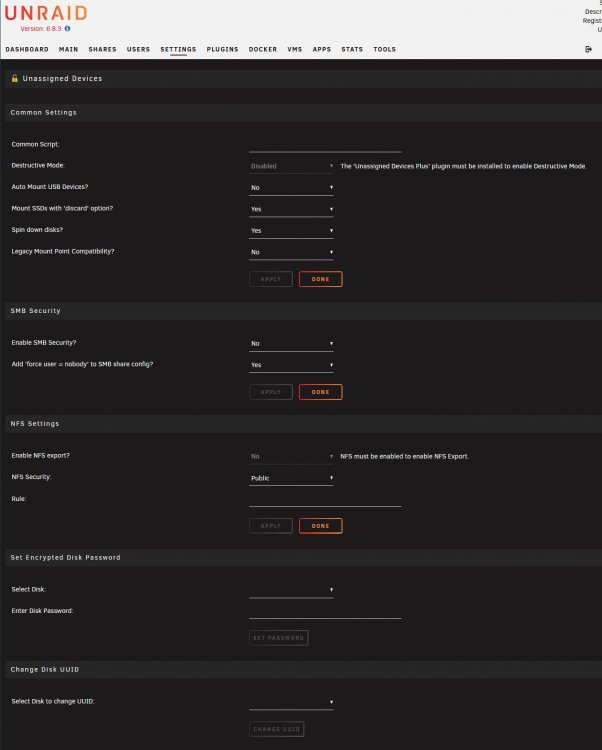Click Done under NFS Settings
The height and width of the screenshot is (750, 602).
tap(320, 526)
